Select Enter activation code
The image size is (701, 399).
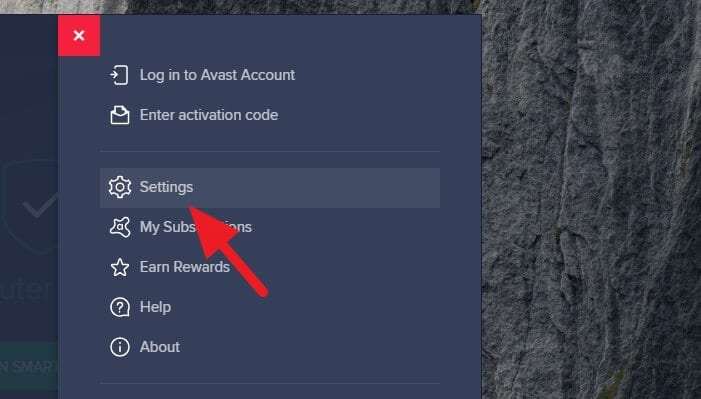pyautogui.click(x=209, y=115)
